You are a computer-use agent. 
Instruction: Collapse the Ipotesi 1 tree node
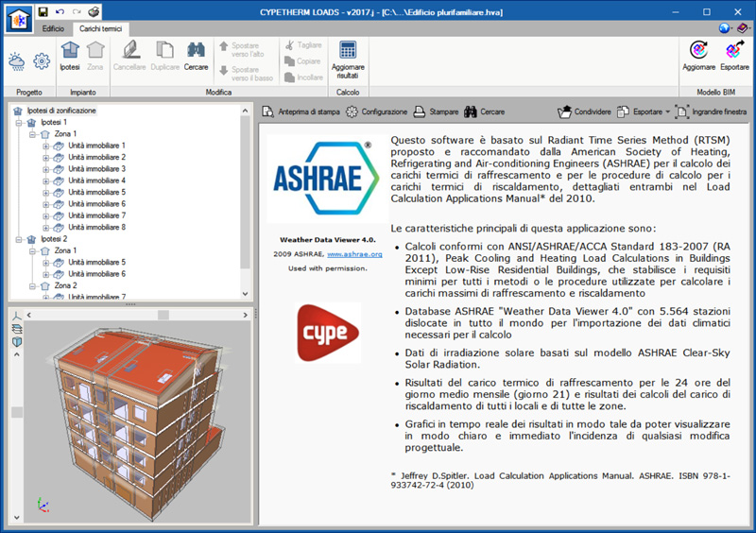coord(19,123)
